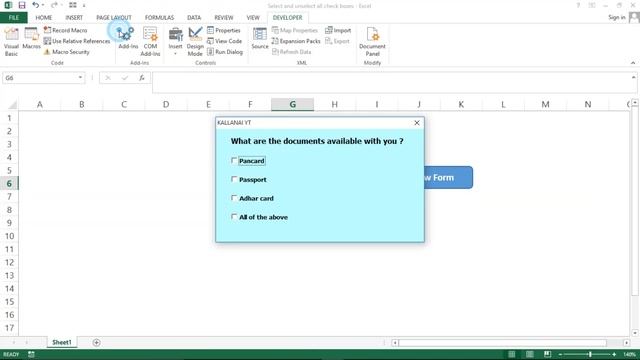
Task: Click XML Import
Action: [338, 30]
